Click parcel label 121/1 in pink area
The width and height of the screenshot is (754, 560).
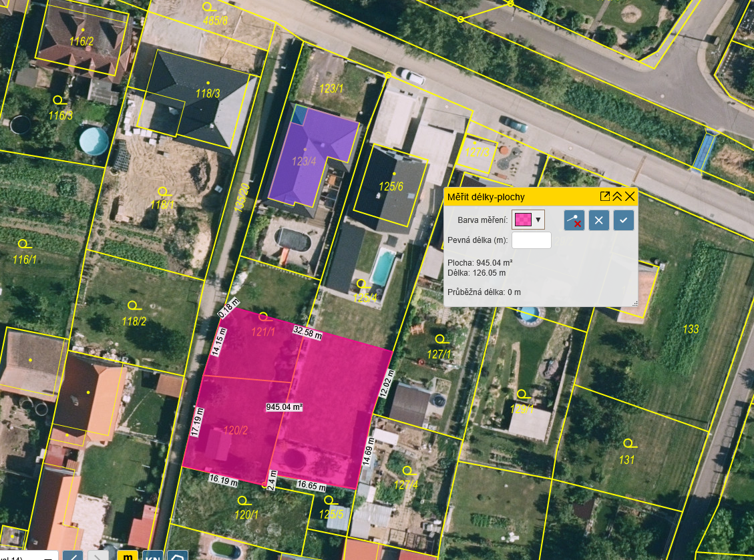pos(263,332)
